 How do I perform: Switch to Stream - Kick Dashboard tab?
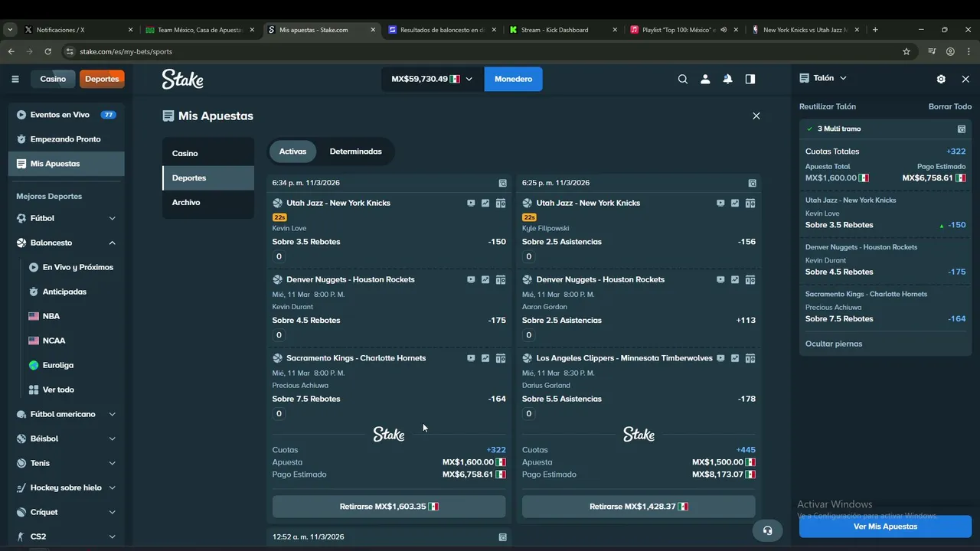(563, 30)
